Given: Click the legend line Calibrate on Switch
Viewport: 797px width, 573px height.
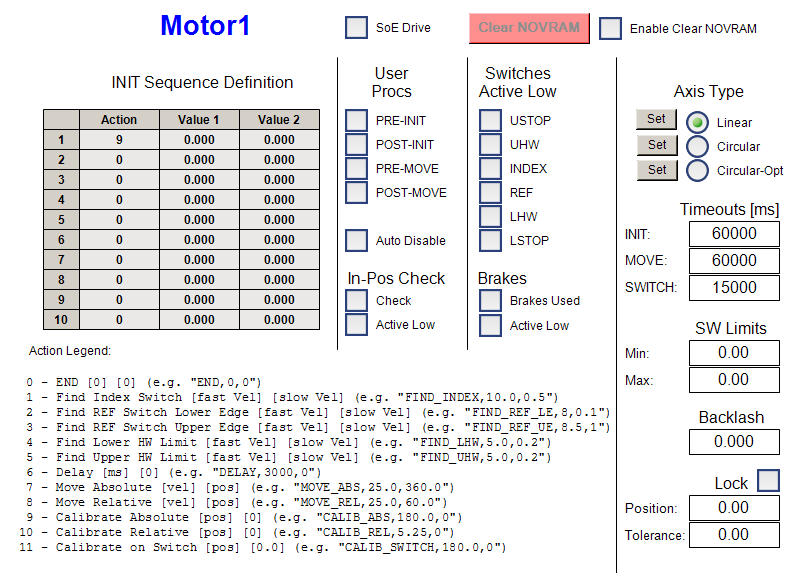Looking at the screenshot, I should [262, 547].
